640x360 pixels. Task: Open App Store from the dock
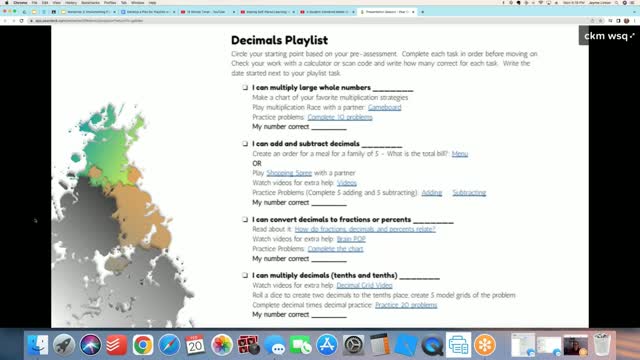point(327,345)
